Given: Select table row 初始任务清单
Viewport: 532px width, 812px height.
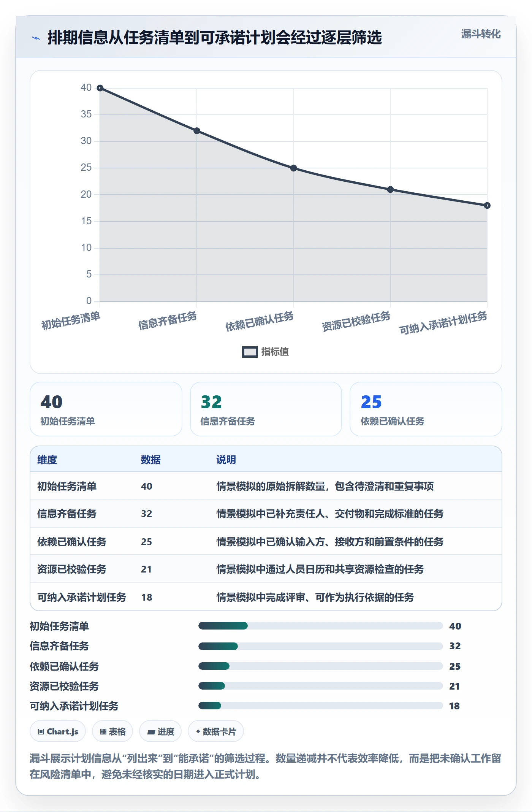Looking at the screenshot, I should coord(266,486).
